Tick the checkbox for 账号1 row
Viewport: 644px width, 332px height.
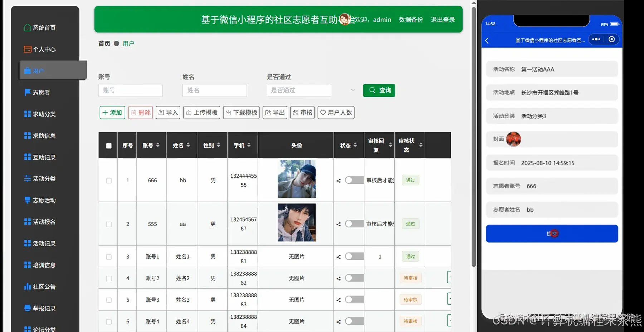109,257
